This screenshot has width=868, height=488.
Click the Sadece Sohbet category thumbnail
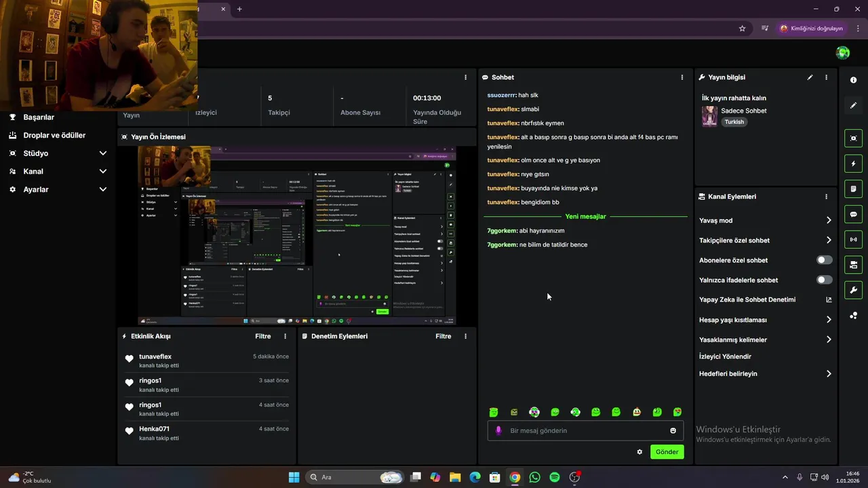coord(709,116)
